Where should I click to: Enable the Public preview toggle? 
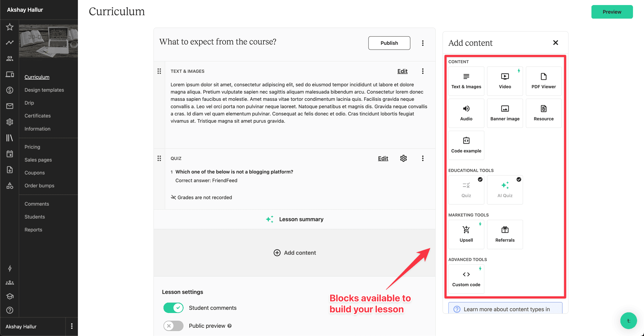173,326
